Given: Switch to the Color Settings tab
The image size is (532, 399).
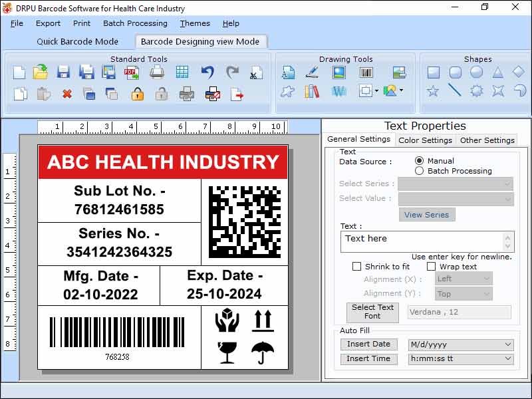Looking at the screenshot, I should (426, 140).
